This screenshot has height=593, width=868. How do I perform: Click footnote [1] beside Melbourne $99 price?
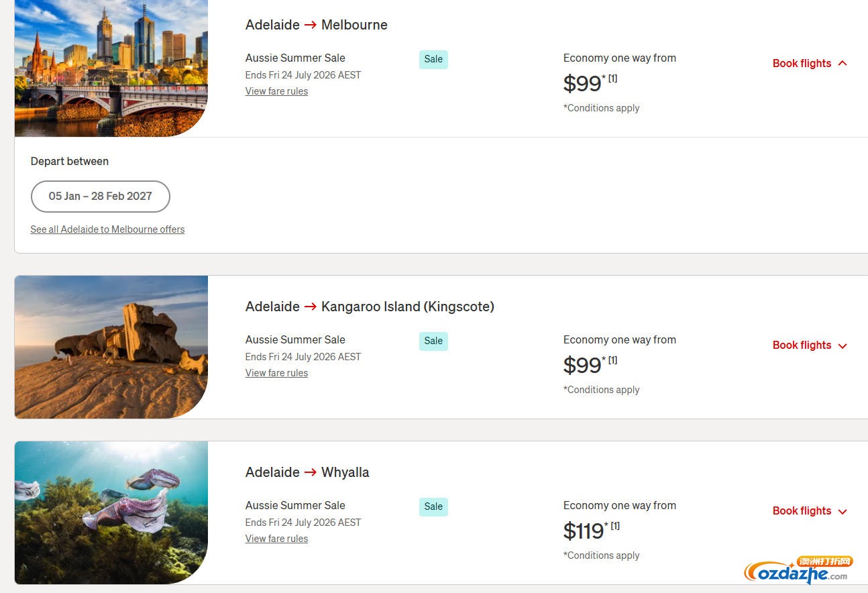[x=612, y=78]
